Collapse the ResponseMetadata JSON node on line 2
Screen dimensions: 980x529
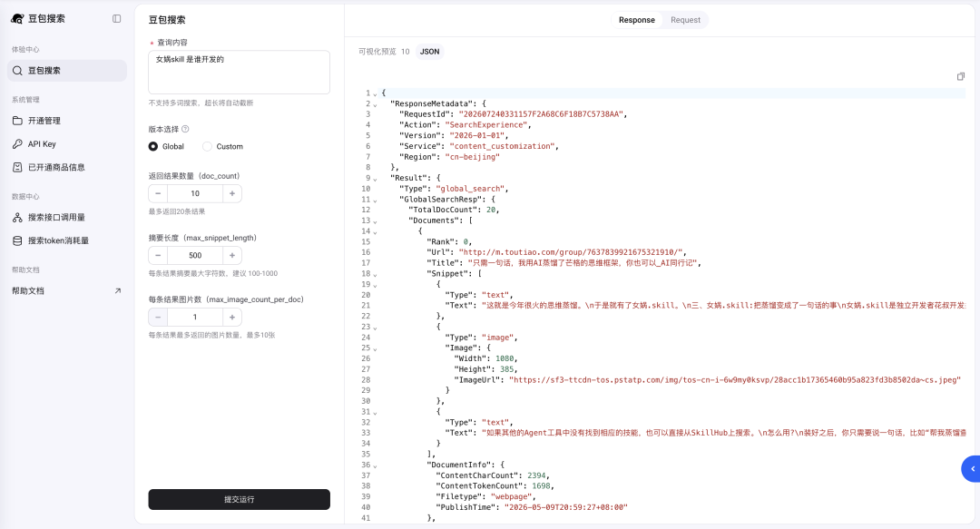point(375,104)
